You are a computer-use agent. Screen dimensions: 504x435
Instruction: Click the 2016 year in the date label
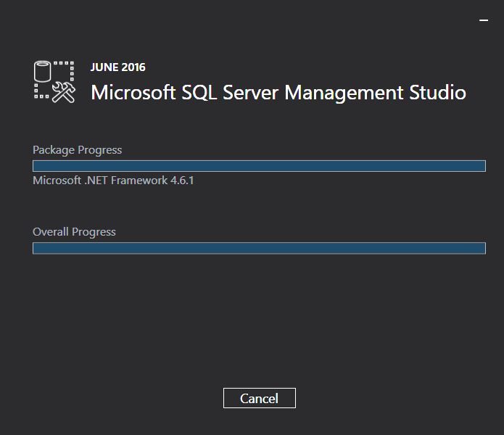[133, 67]
